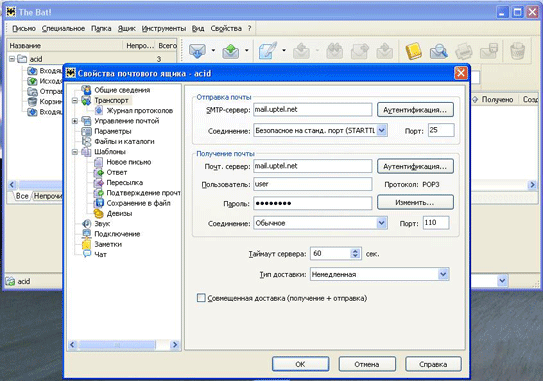Open Тип доставки dropdown
The image size is (543, 381).
pos(443,274)
